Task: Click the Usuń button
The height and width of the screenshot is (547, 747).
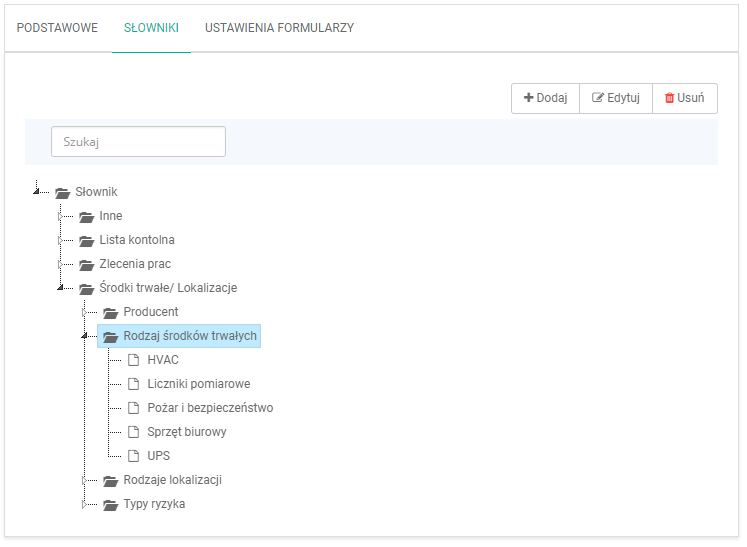Action: (x=685, y=98)
